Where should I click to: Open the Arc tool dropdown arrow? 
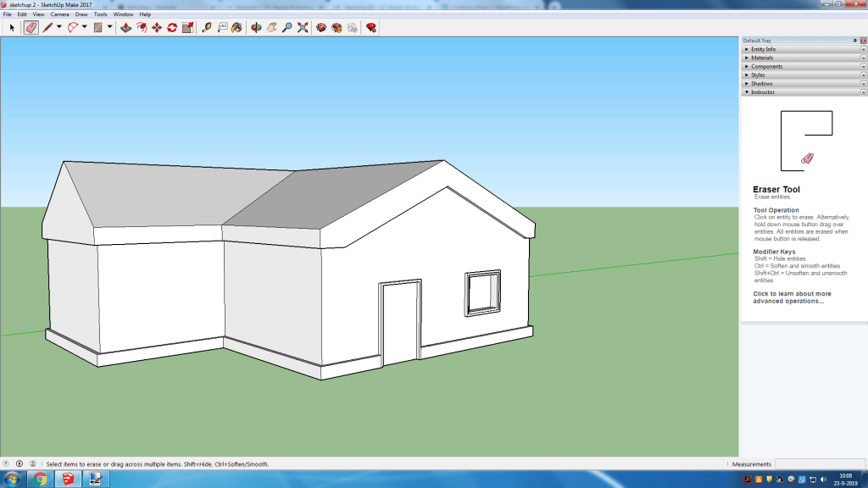coord(85,27)
